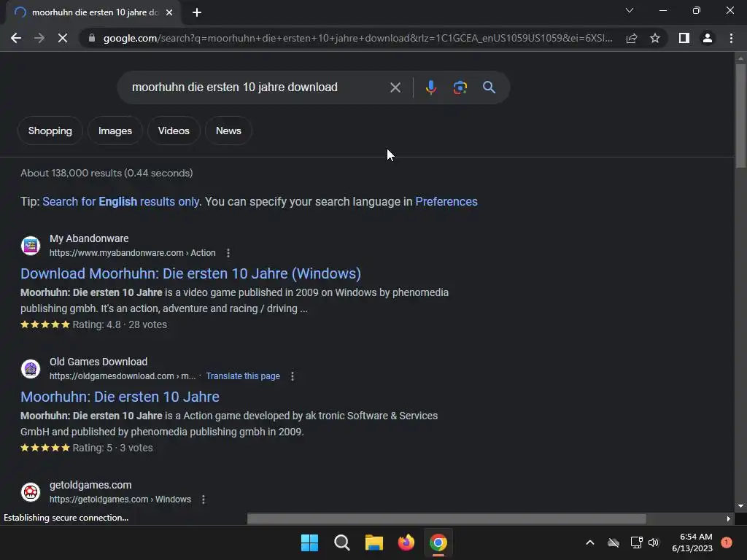Click Search for English results only
The image size is (747, 560).
coord(120,201)
